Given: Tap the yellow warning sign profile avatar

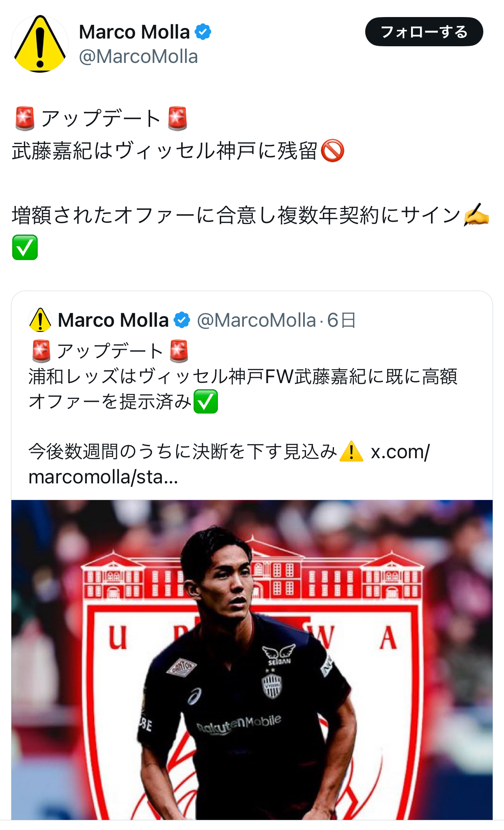Looking at the screenshot, I should coord(40,44).
